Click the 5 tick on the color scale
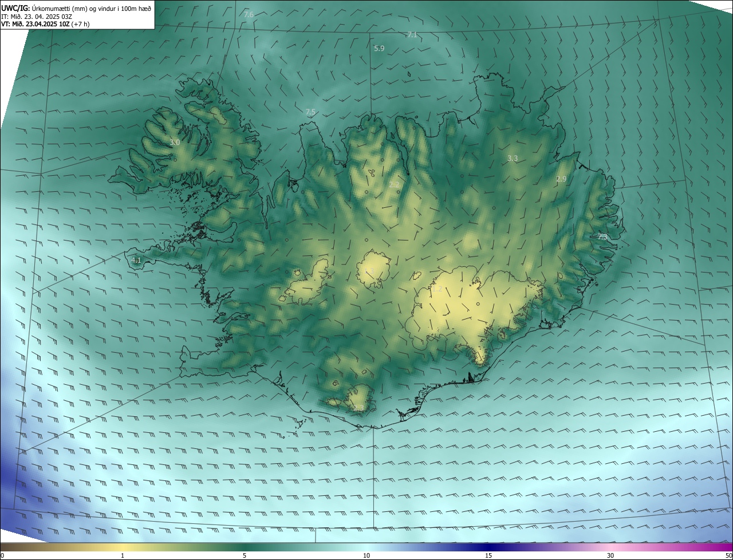733x560 pixels. pyautogui.click(x=245, y=555)
